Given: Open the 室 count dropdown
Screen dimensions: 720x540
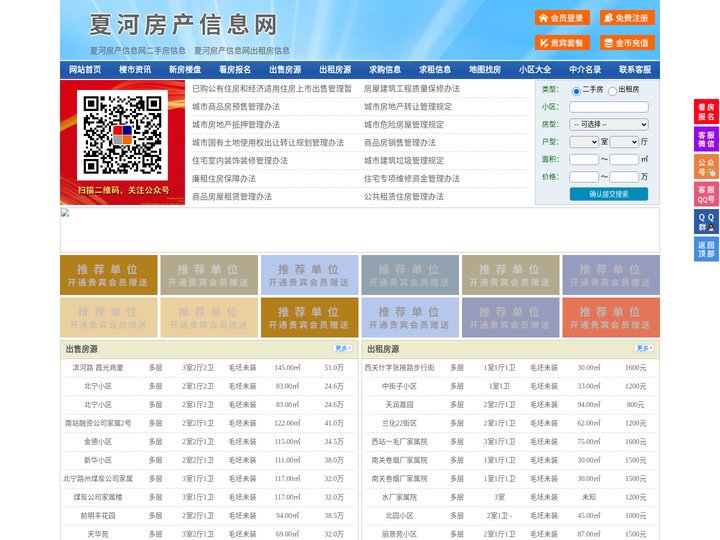Looking at the screenshot, I should (584, 142).
